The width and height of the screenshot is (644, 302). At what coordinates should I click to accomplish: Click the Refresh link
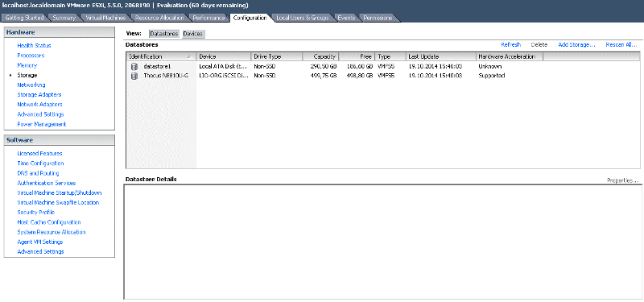(x=510, y=45)
